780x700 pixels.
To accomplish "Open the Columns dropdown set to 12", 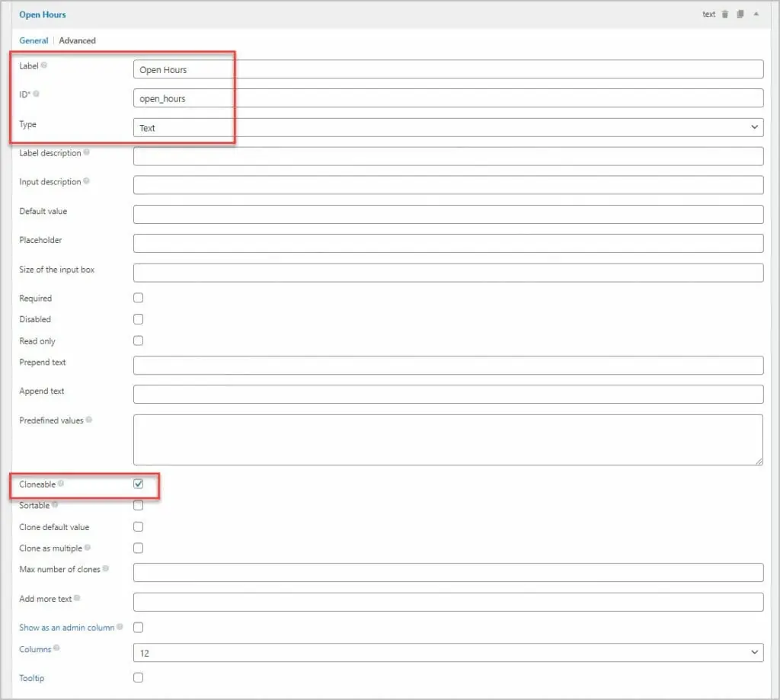I will 448,652.
